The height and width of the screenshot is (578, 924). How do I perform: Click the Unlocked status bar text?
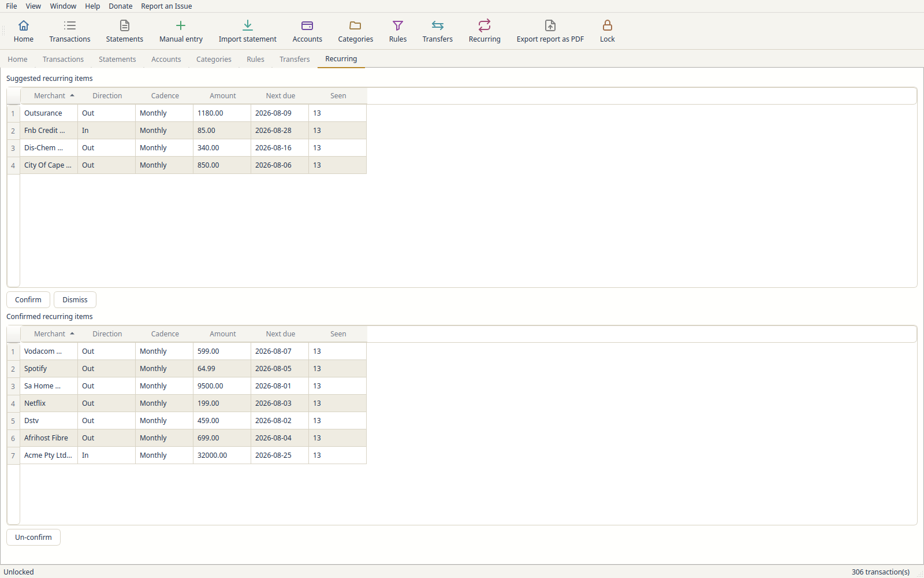[x=19, y=572]
